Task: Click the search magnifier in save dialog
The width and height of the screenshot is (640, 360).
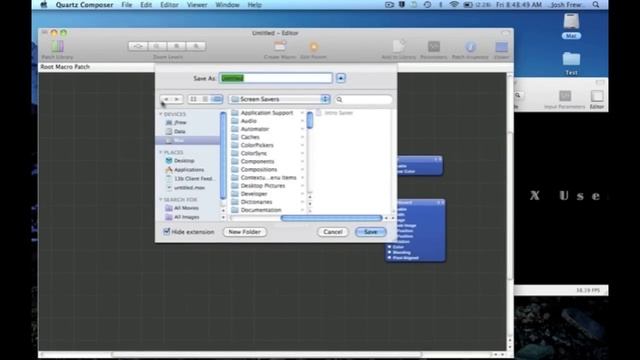Action: click(339, 100)
